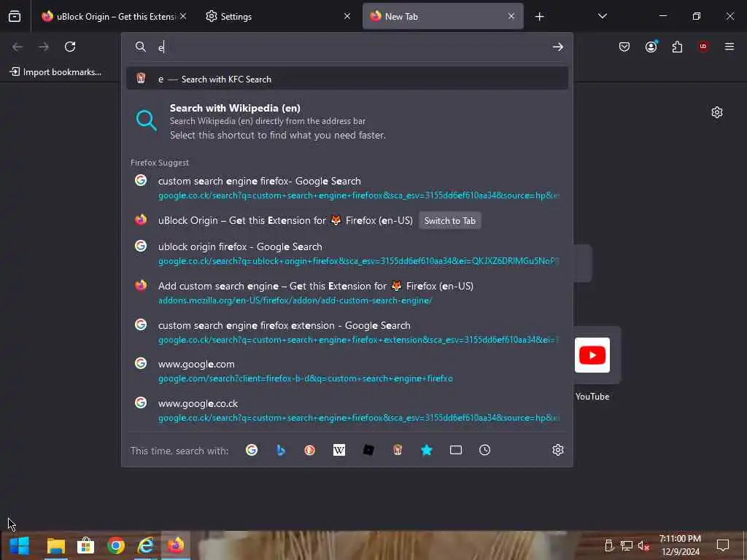Select Search with Wikipedia (en) shortcut
This screenshot has width=747, height=560.
click(x=347, y=121)
